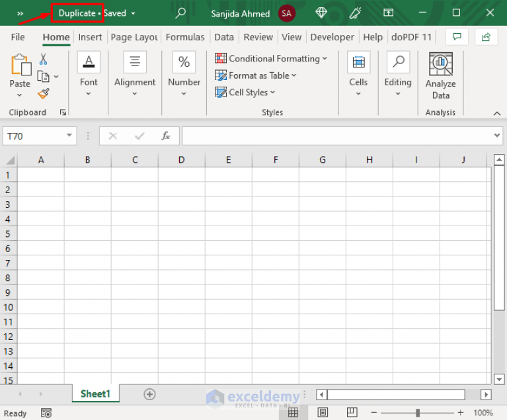The width and height of the screenshot is (507, 420).
Task: Switch to Page Break Preview in status bar
Action: click(352, 412)
